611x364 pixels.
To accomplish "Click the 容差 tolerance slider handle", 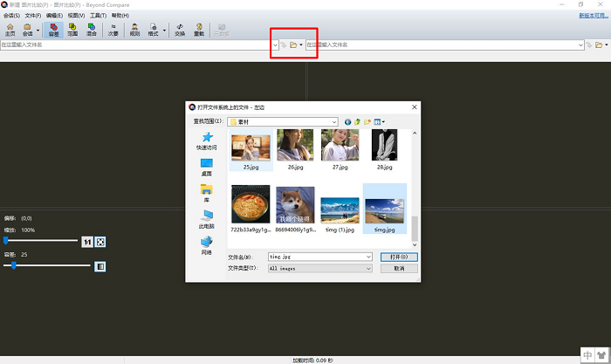I will point(15,265).
